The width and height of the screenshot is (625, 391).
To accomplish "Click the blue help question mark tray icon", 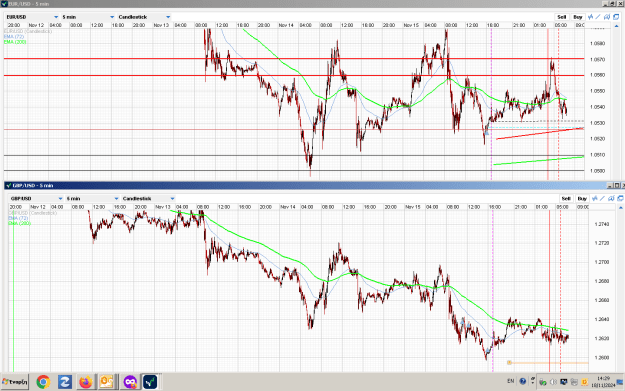I will pos(523,381).
